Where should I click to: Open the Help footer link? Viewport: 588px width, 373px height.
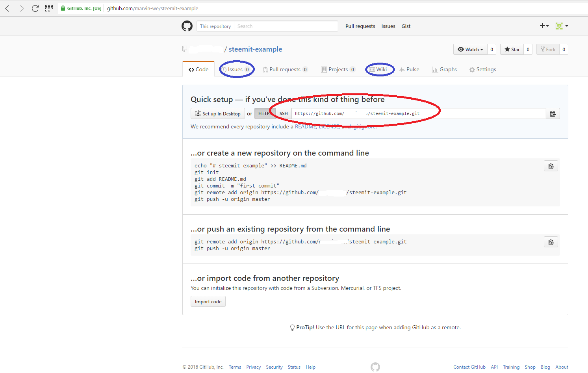[x=311, y=367]
